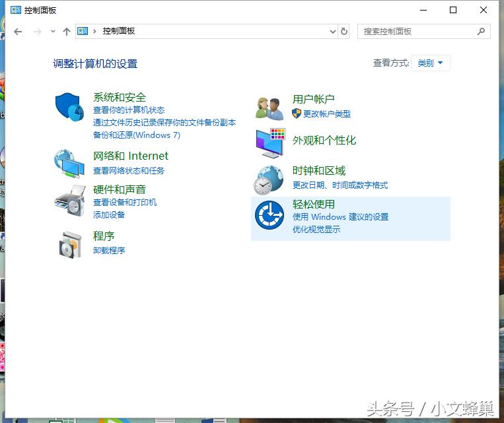Viewport: 504px width, 423px height.
Task: Go back with the left arrow
Action: pos(18,32)
